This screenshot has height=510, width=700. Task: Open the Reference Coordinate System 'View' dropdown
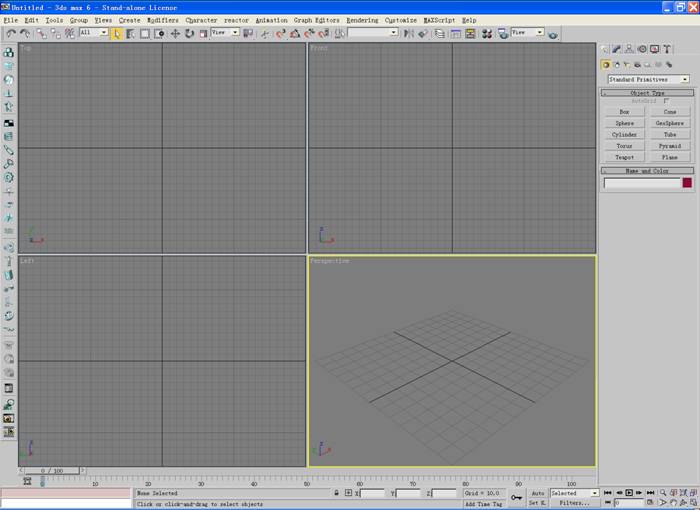coord(225,32)
